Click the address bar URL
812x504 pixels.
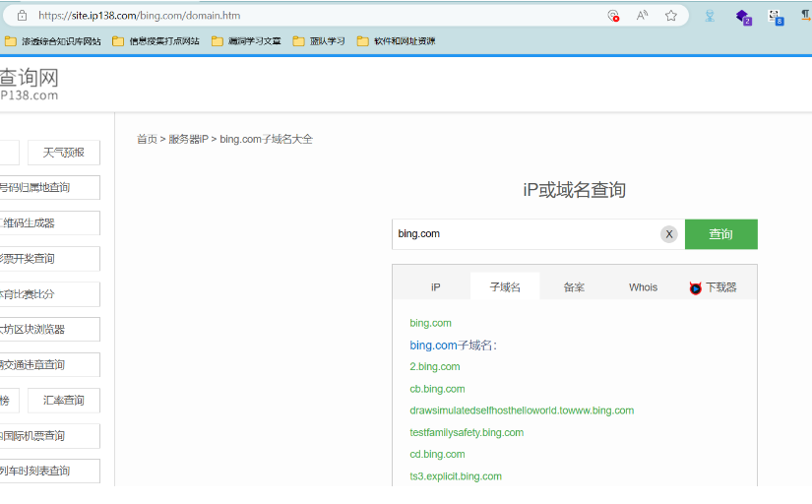[x=140, y=16]
